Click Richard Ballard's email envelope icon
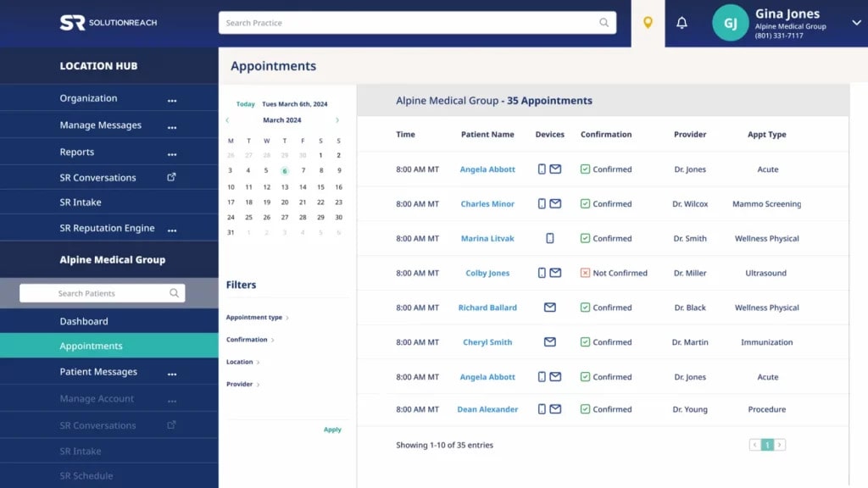 pos(549,308)
